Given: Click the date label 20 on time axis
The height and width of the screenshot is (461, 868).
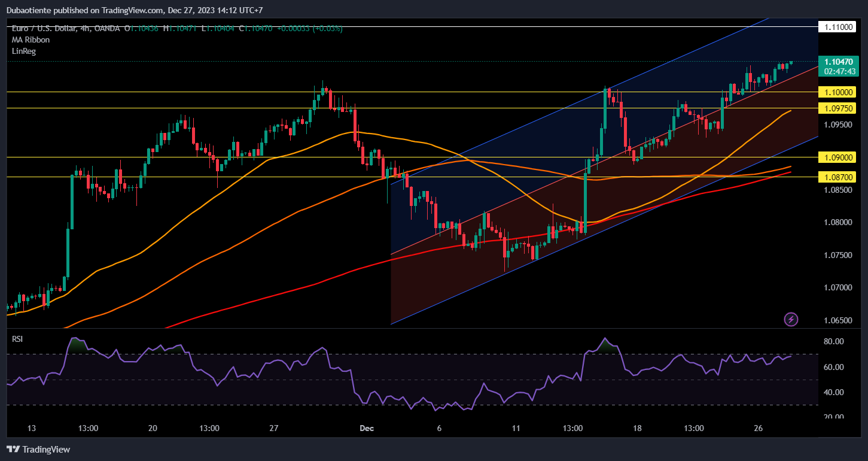Looking at the screenshot, I should [x=153, y=429].
